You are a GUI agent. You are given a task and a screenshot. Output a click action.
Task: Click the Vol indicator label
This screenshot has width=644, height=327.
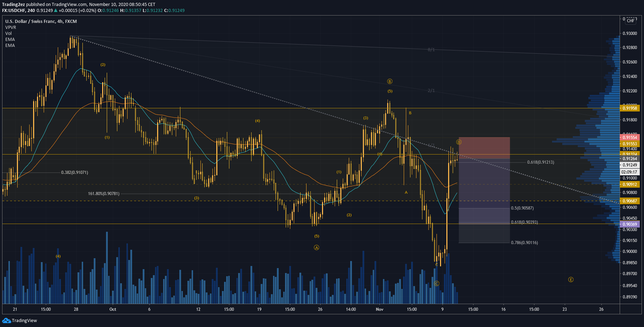pyautogui.click(x=8, y=33)
